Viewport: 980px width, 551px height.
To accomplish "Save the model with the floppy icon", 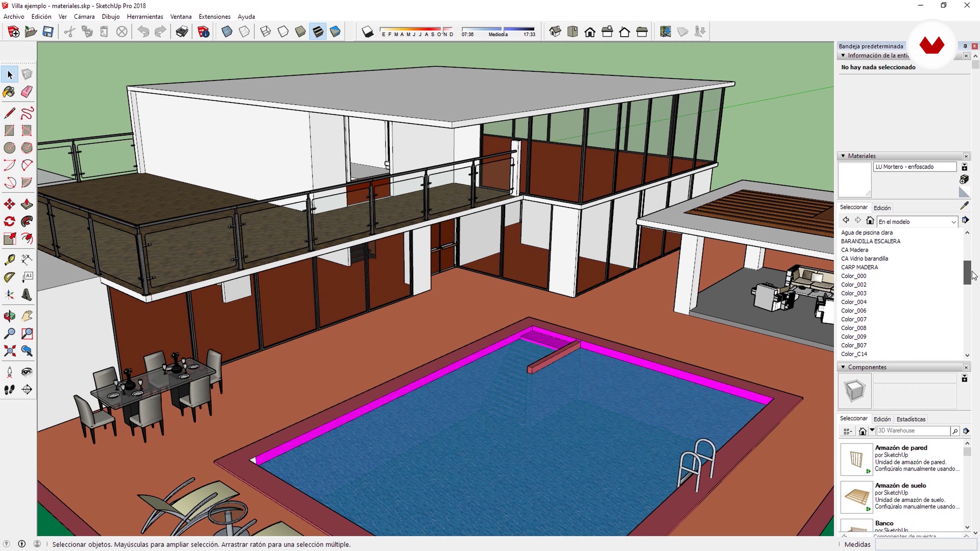I will coord(48,32).
